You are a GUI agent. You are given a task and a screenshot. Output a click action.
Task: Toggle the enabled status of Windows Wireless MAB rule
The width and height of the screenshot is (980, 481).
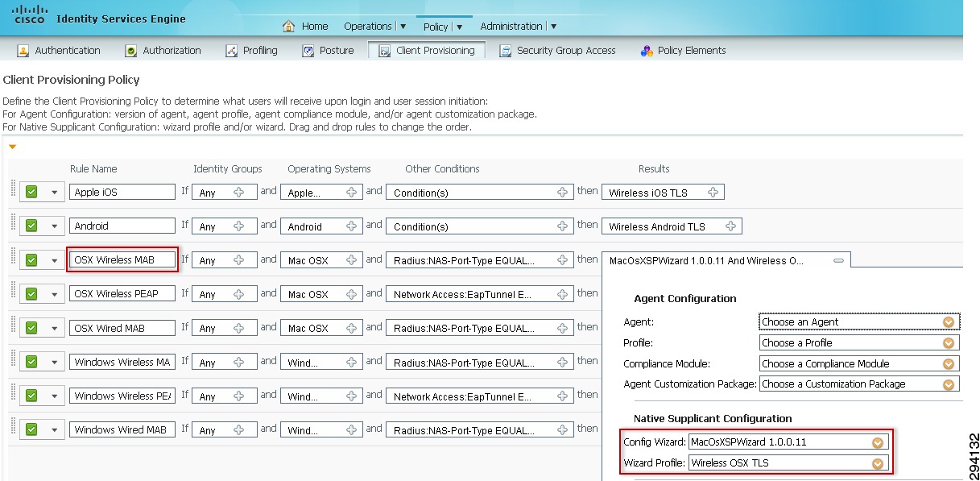[x=31, y=361]
